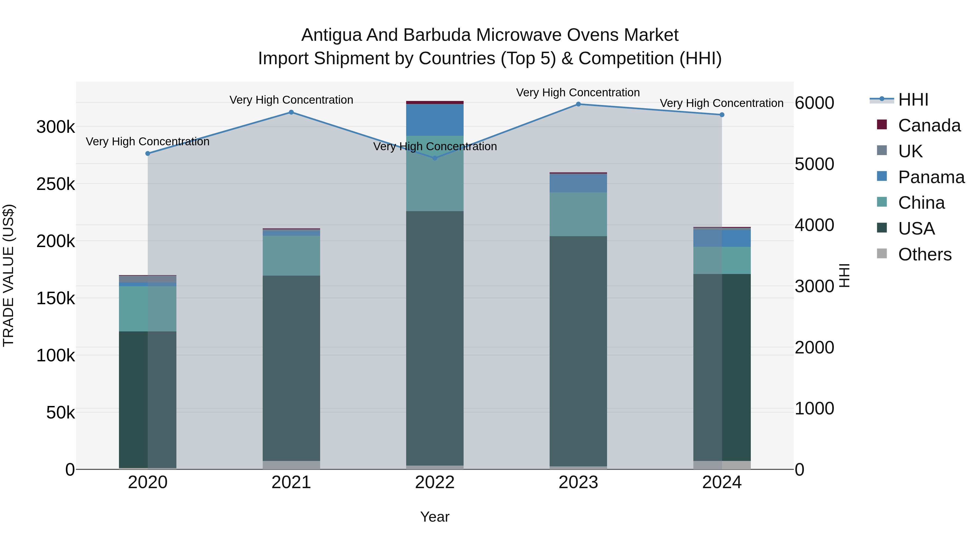Viewport: 980px width, 551px height.
Task: Click the USA segment of the 2020 bar
Action: tap(148, 400)
